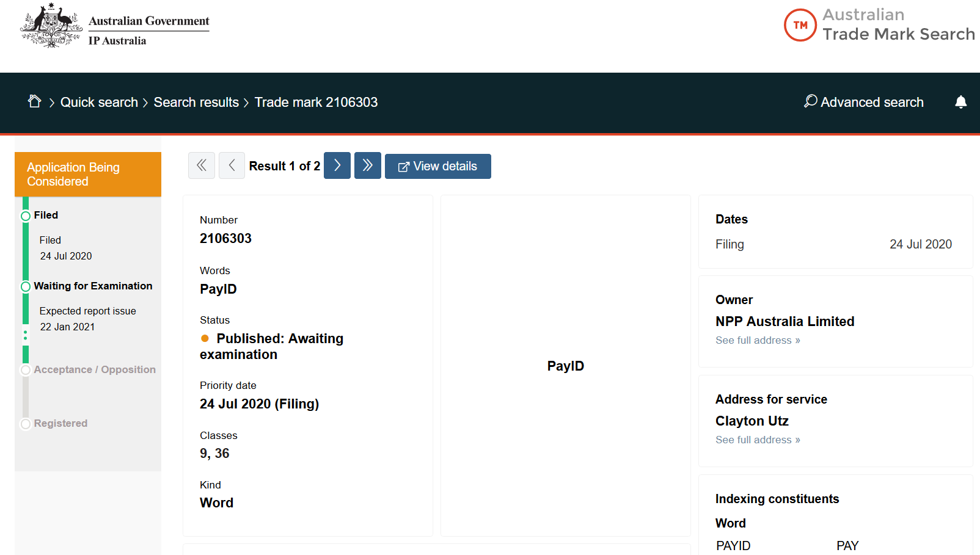Select status Published: Awaiting examination
This screenshot has height=555, width=980.
pos(272,346)
